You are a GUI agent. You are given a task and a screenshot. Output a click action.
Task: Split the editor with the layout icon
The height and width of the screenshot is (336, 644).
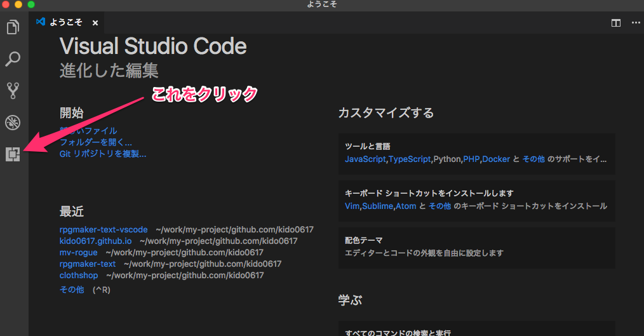[615, 23]
